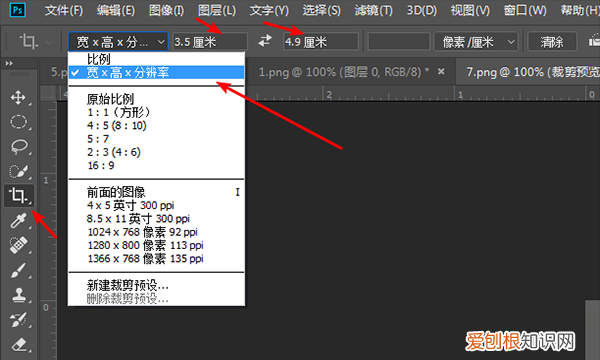Click the 清除 button
Image resolution: width=600 pixels, height=360 pixels.
coord(552,42)
